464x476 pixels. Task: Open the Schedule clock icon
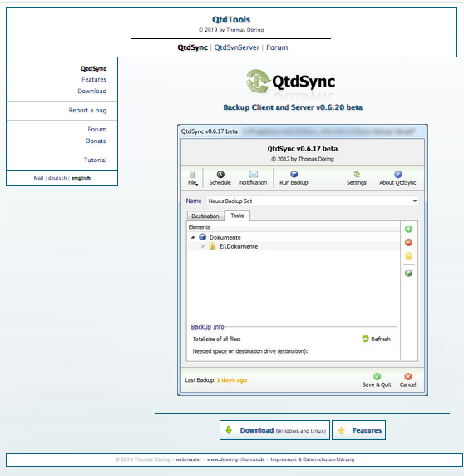[x=220, y=174]
